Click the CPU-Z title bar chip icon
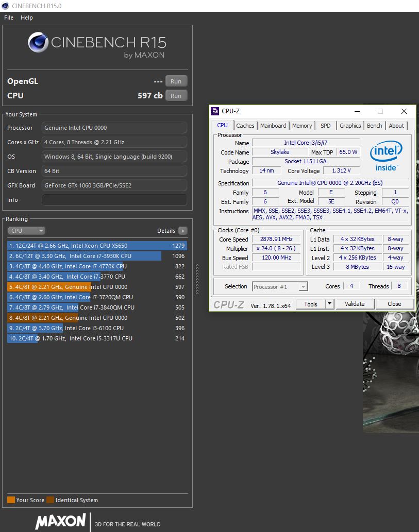This screenshot has width=419, height=532. point(215,111)
